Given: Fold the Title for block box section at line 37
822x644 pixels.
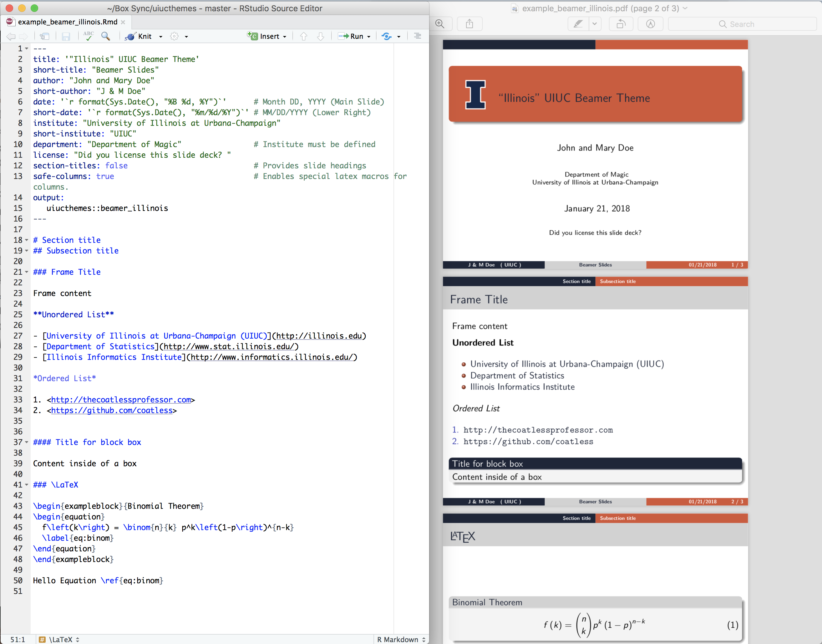Looking at the screenshot, I should 27,442.
